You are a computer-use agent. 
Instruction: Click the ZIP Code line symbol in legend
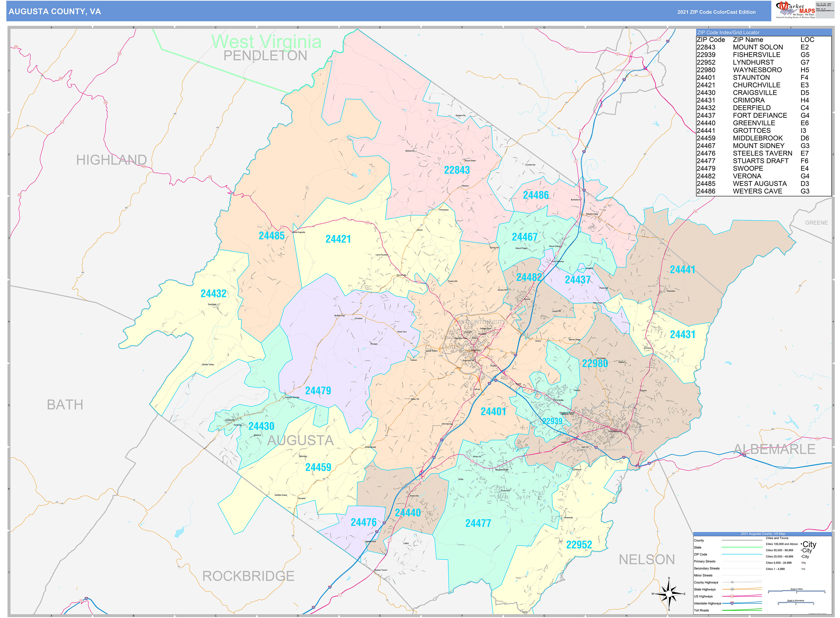pyautogui.click(x=742, y=554)
